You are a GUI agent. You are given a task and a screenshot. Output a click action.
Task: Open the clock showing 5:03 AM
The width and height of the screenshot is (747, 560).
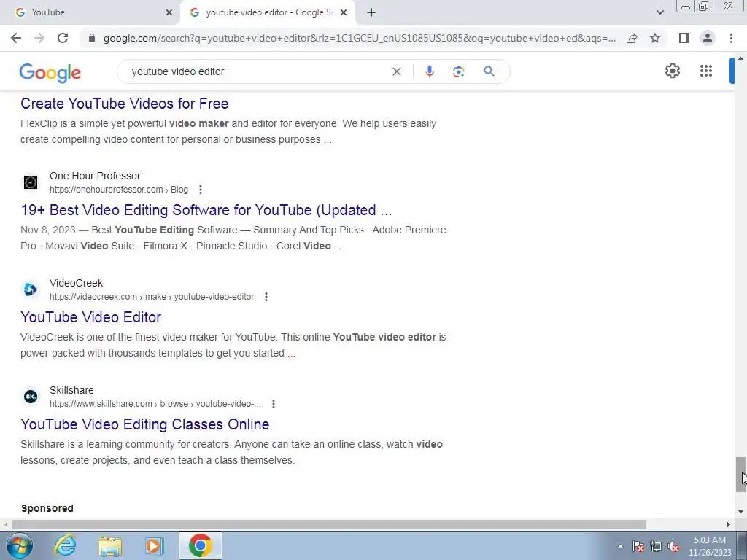[710, 546]
